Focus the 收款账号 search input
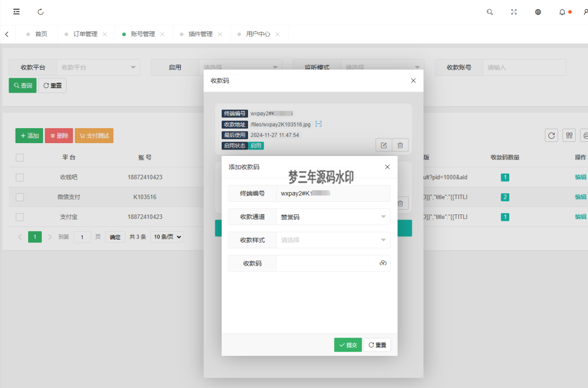Image resolution: width=588 pixels, height=388 pixels. (x=524, y=68)
